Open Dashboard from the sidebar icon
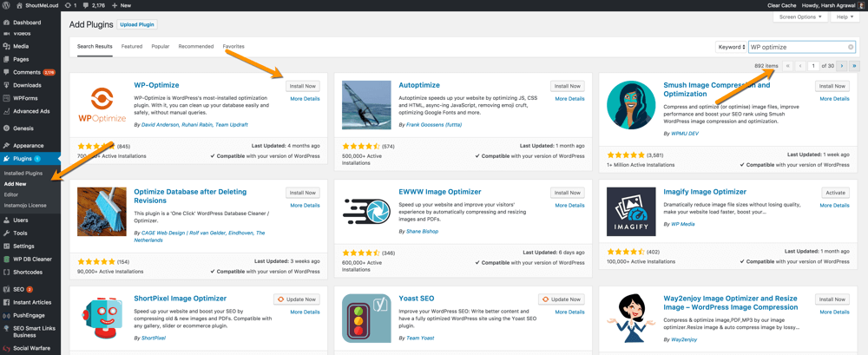This screenshot has width=868, height=355. tap(6, 23)
